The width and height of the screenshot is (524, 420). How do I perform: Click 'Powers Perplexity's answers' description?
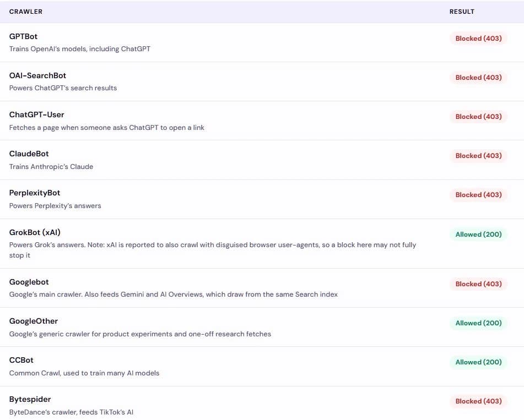(x=55, y=206)
